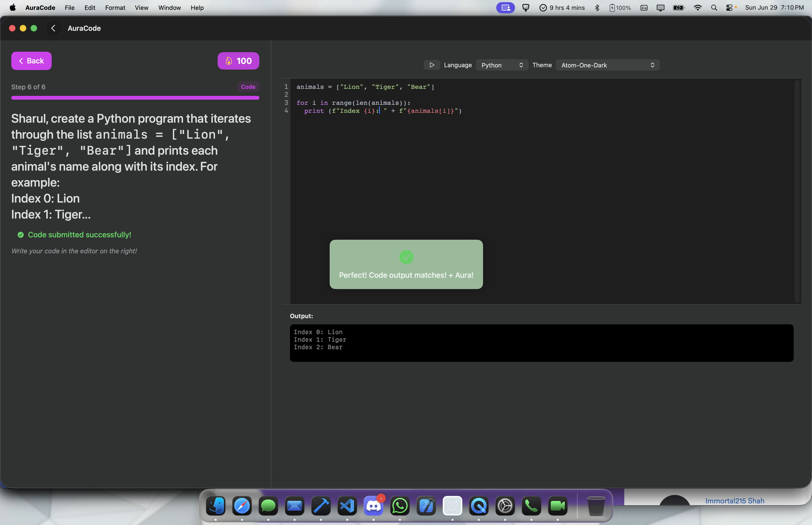The width and height of the screenshot is (812, 525).
Task: Open Spotlight search in menu bar
Action: pos(714,8)
